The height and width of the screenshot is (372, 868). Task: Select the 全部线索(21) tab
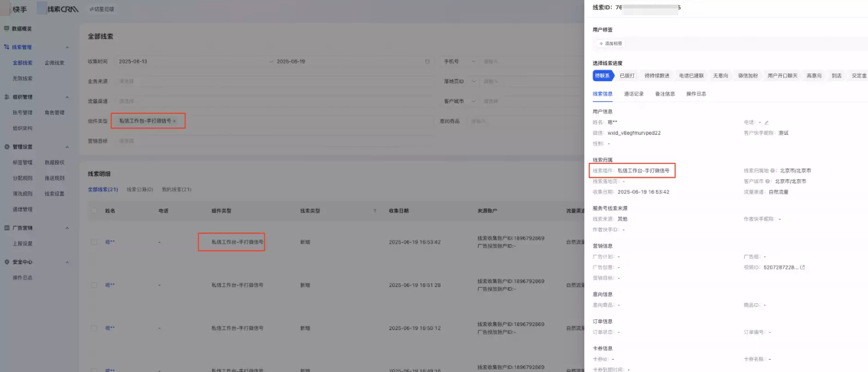pos(103,190)
